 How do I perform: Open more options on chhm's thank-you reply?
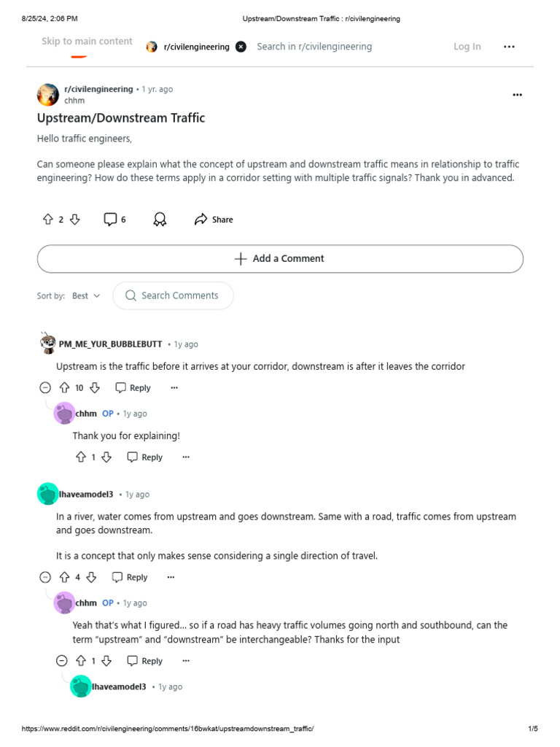(x=186, y=457)
